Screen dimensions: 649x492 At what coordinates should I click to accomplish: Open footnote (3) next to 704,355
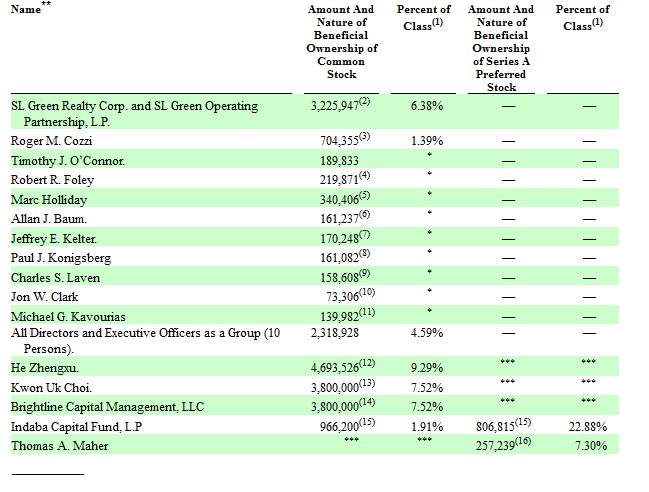(x=366, y=138)
